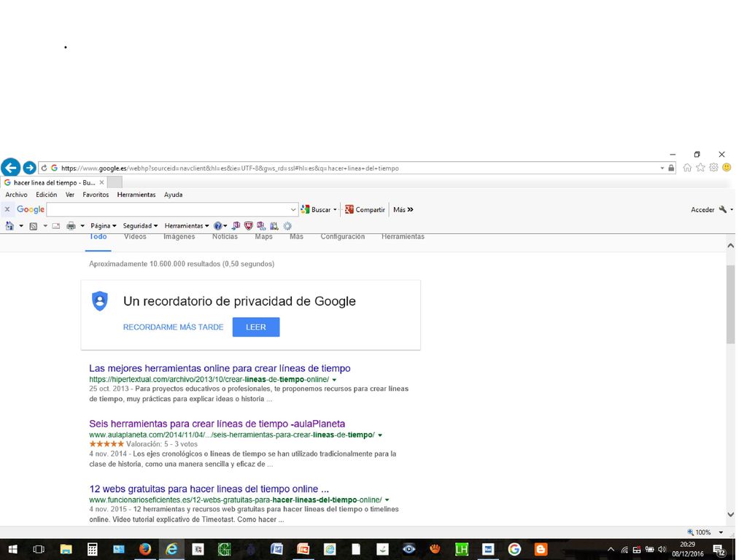The image size is (747, 560).
Task: Expand the funcionarioseficientes result URL arrow
Action: click(387, 500)
